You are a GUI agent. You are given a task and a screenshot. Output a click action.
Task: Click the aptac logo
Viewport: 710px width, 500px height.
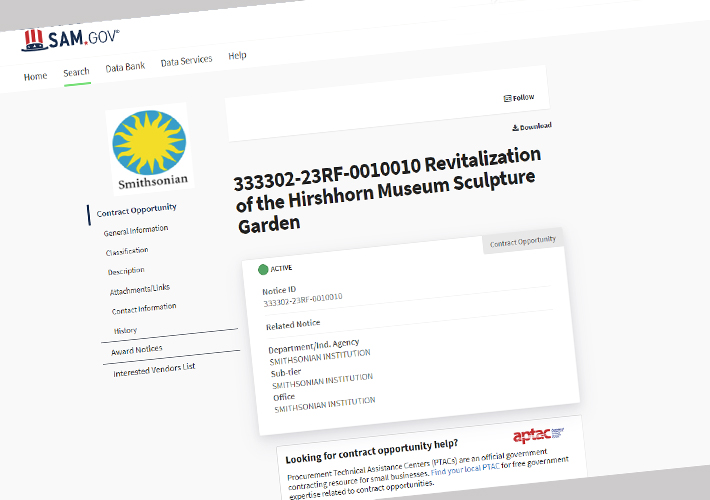tap(538, 435)
